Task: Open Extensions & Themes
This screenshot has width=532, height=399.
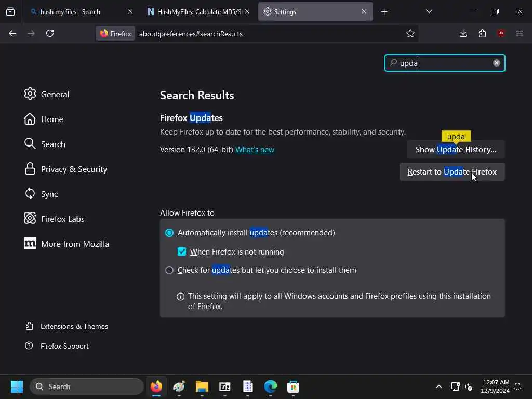Action: (66, 326)
